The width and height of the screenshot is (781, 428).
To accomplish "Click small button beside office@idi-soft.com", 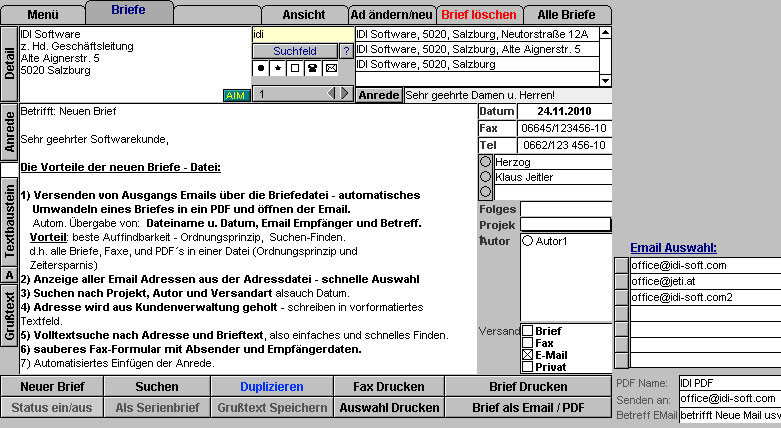I will coord(622,266).
